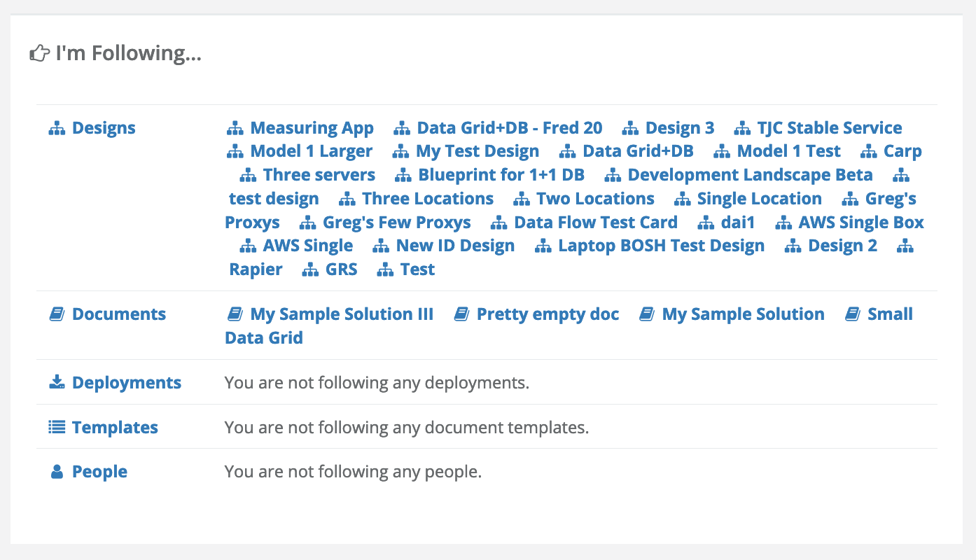Click the book icon beside Documents heading

tap(57, 315)
